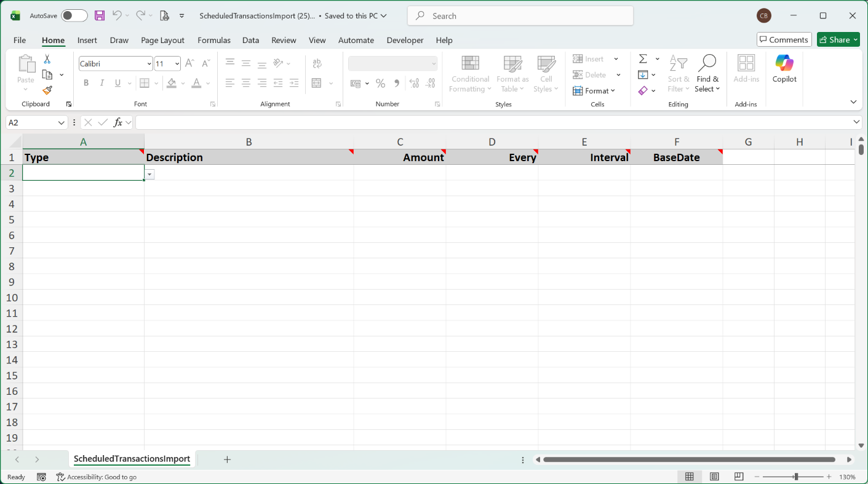
Task: Click the Share button
Action: click(838, 39)
